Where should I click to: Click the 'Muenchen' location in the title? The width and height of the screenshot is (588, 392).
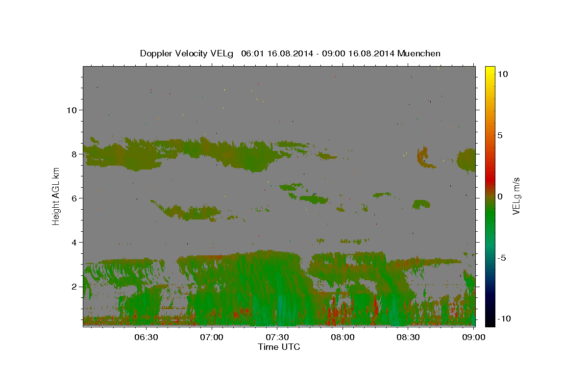(419, 53)
